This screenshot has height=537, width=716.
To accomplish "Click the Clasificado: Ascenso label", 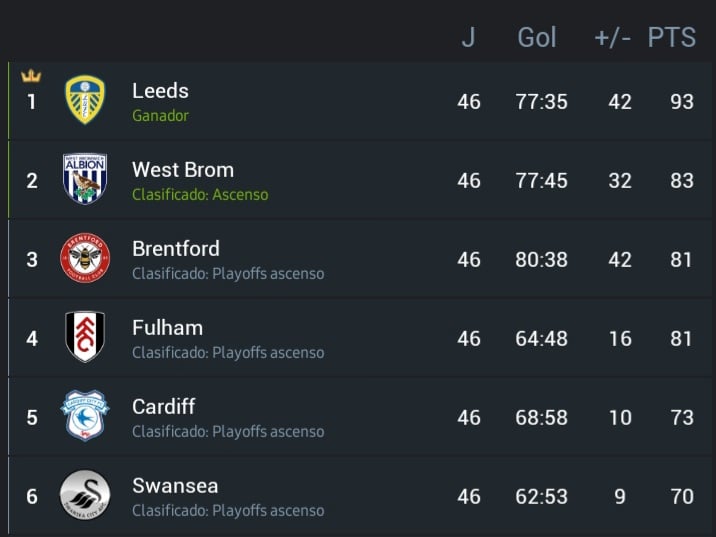I will pyautogui.click(x=200, y=194).
